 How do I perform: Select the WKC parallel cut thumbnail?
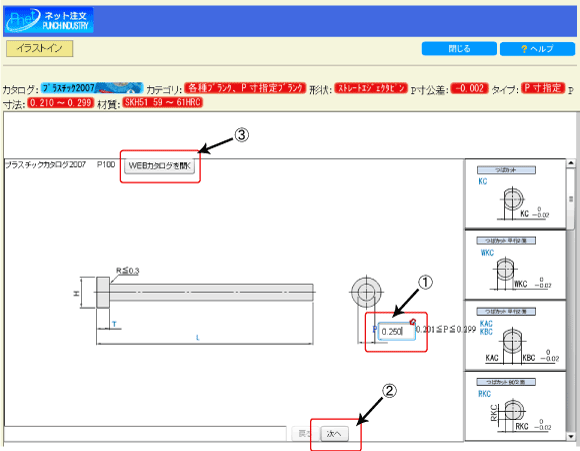tap(515, 265)
